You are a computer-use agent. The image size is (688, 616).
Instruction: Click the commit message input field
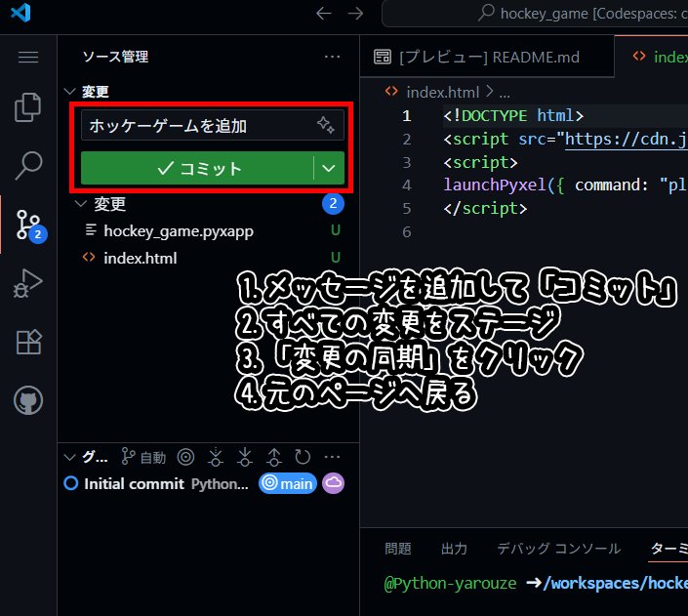click(213, 126)
